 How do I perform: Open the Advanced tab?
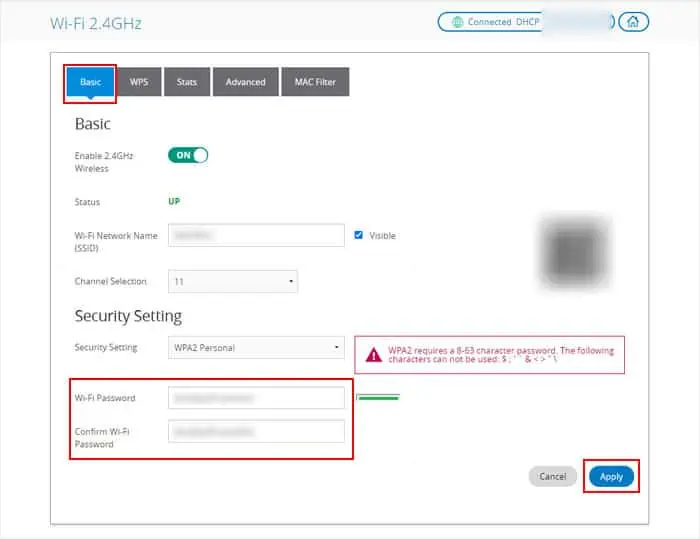pos(246,82)
